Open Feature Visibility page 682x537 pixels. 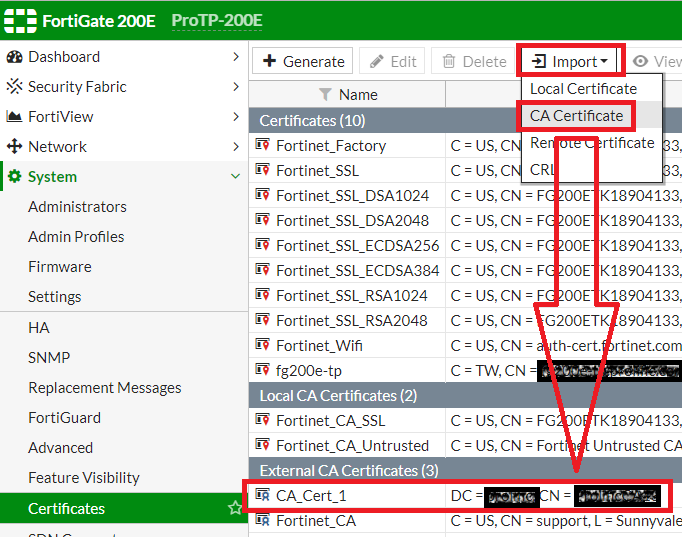(84, 478)
